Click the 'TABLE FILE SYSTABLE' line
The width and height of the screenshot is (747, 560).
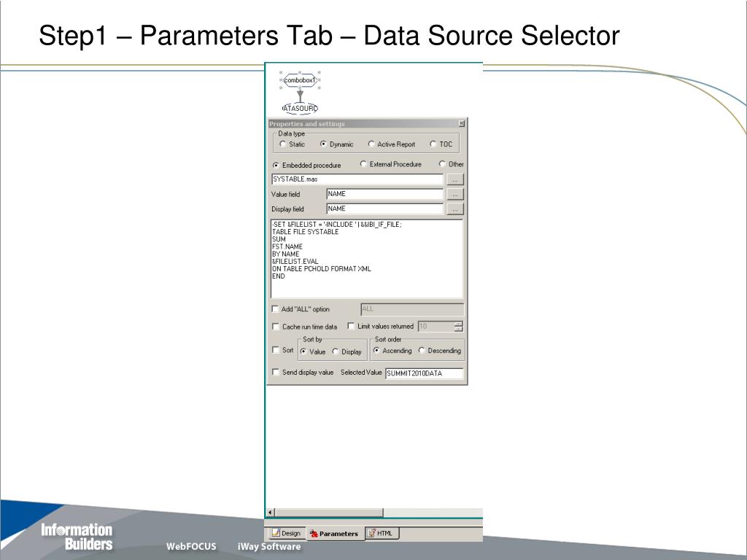click(306, 231)
